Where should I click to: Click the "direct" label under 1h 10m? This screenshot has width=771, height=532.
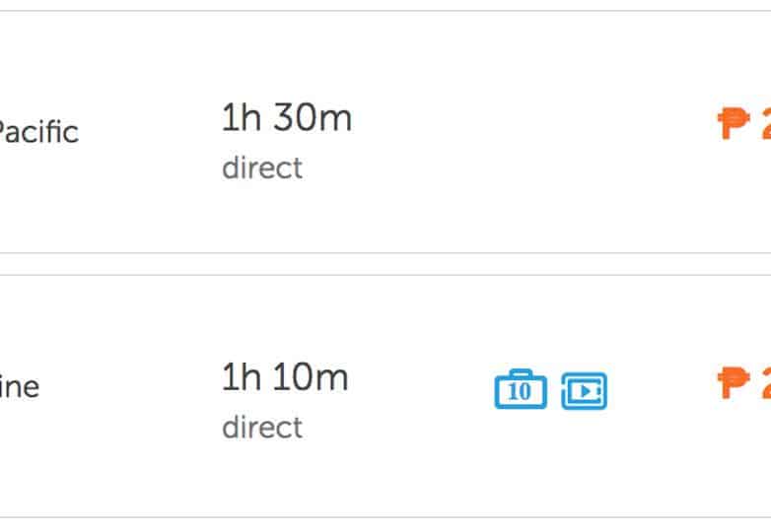[261, 428]
